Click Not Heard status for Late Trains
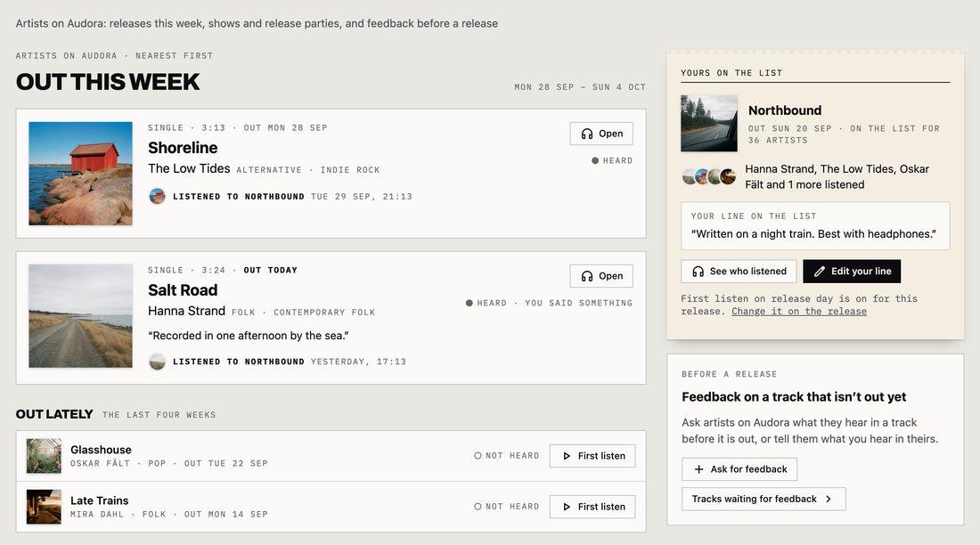 point(507,507)
